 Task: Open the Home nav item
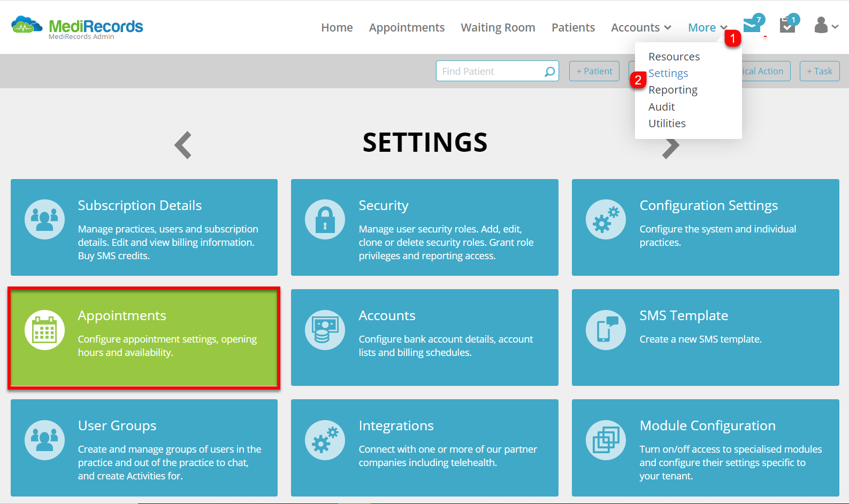[x=337, y=27]
